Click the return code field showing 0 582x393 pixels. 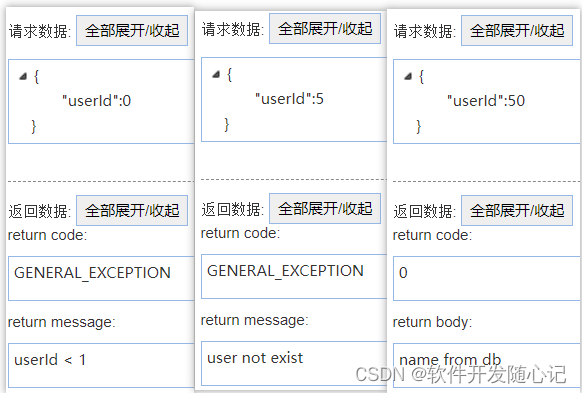(x=487, y=278)
